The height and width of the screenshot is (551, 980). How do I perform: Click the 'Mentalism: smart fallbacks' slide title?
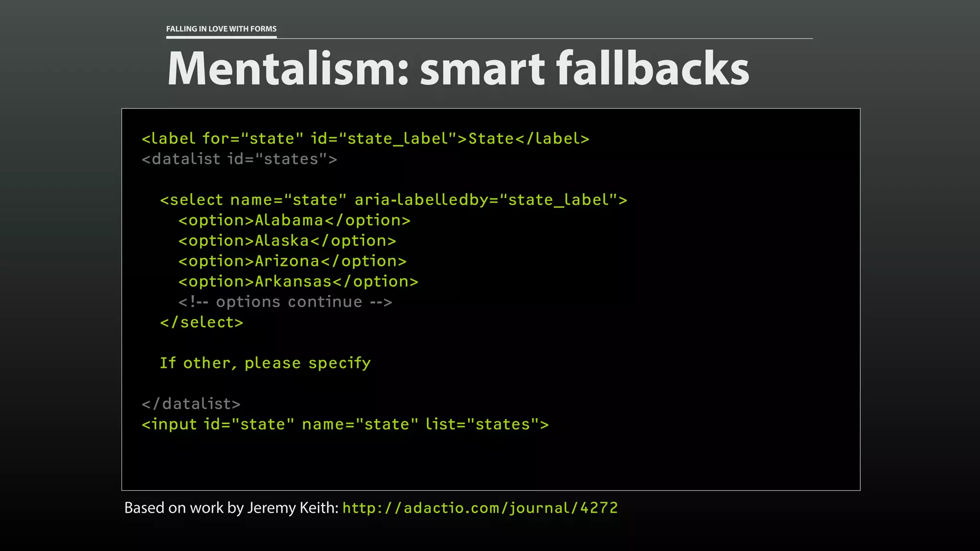[458, 68]
